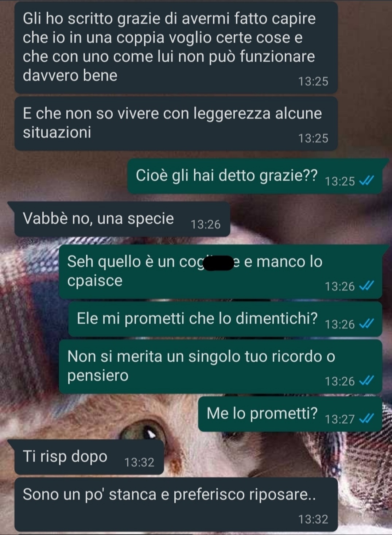
Task: Tap the read receipt ticks on 'Cioè gli hai detto grazie??'
Action: pyautogui.click(x=366, y=181)
